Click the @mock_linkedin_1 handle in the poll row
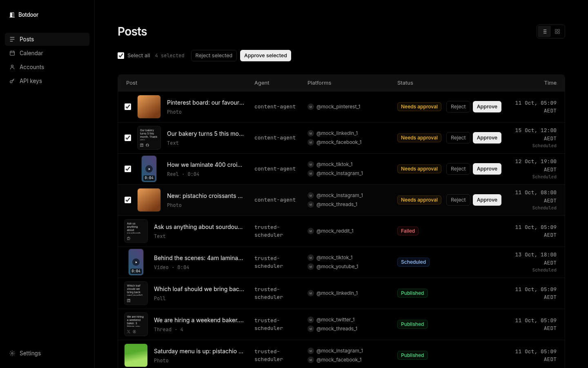 [x=337, y=293]
